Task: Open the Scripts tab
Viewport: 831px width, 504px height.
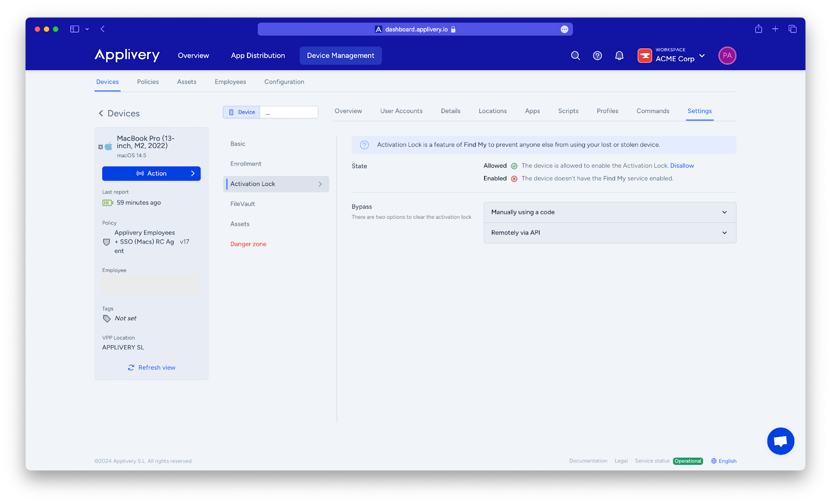Action: point(568,111)
